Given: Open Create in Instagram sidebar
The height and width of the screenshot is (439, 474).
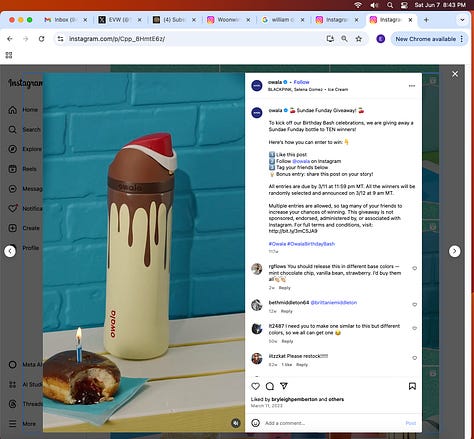Looking at the screenshot, I should point(23,228).
